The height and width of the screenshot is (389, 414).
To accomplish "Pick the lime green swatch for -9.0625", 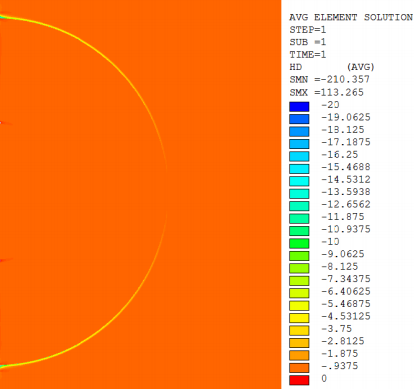I will (299, 256).
